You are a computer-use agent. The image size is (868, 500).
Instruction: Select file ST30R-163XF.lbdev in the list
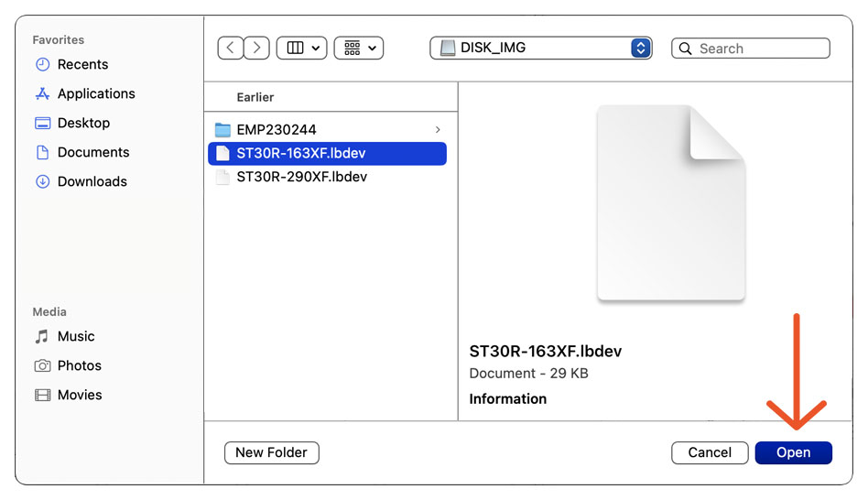point(327,153)
